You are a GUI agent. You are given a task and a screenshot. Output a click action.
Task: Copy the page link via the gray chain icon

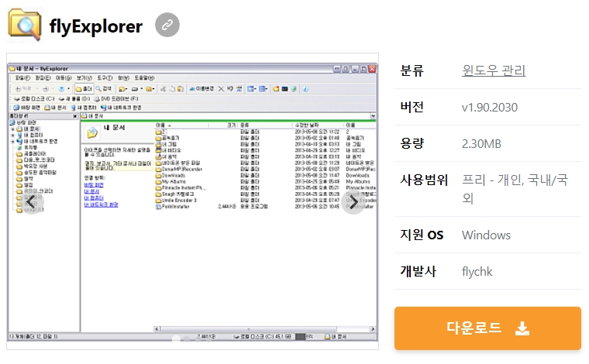167,25
